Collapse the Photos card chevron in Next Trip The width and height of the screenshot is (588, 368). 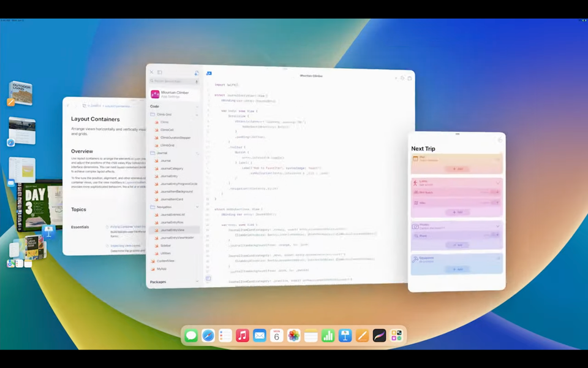[x=498, y=226]
